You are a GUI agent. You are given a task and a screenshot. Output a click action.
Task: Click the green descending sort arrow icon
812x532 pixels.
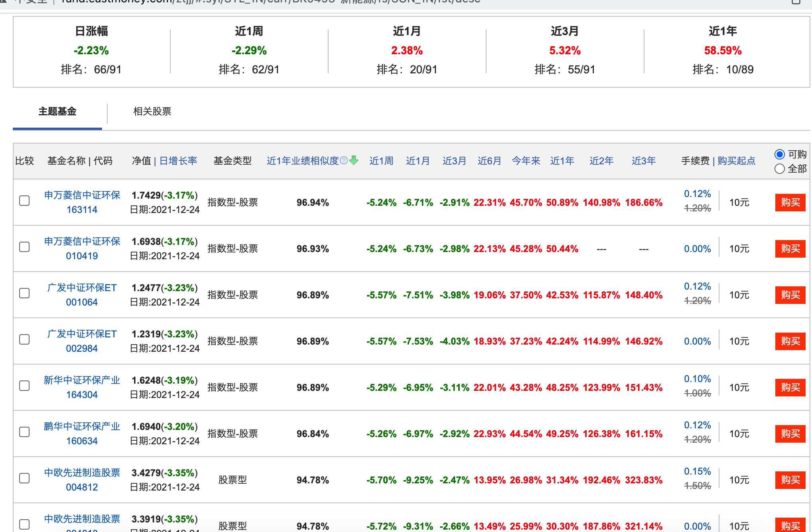[x=354, y=160]
